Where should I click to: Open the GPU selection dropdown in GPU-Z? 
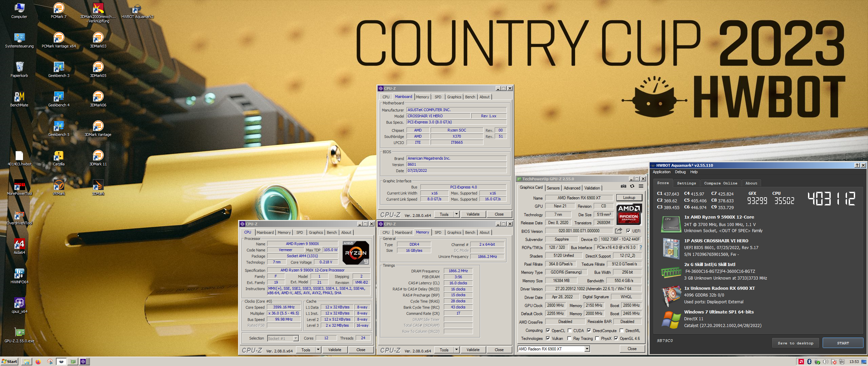click(587, 349)
